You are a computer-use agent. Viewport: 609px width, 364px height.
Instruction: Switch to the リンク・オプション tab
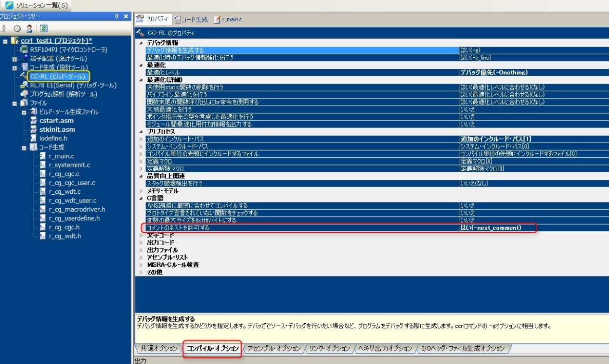(x=329, y=348)
